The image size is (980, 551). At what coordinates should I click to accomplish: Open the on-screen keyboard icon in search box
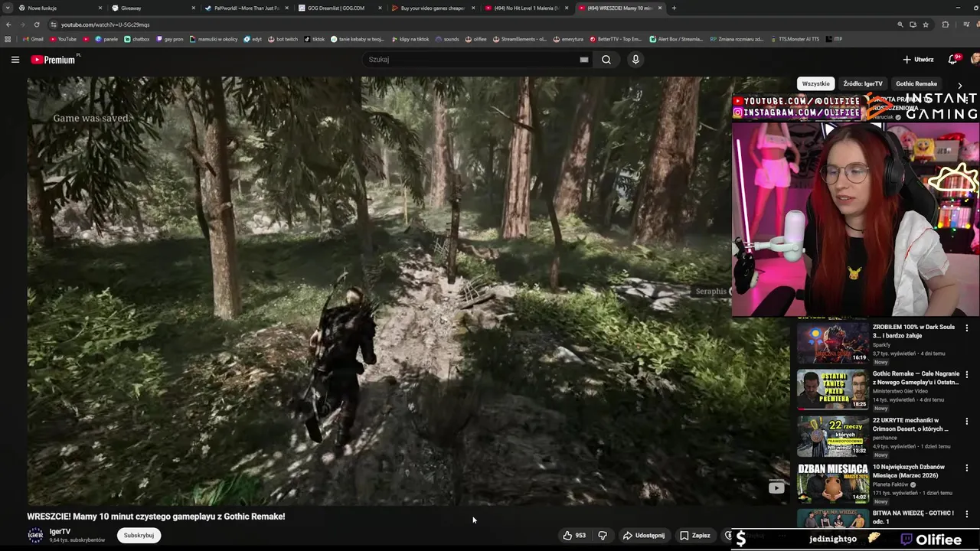584,60
